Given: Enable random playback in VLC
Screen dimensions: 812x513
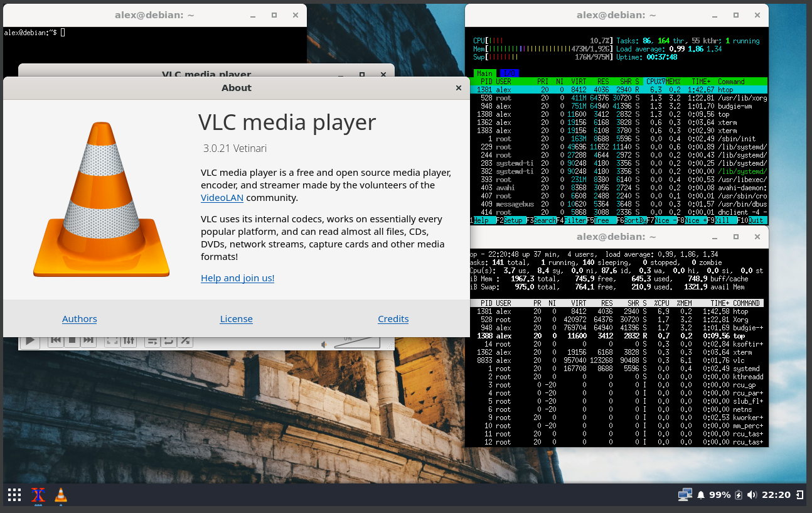Looking at the screenshot, I should 185,340.
